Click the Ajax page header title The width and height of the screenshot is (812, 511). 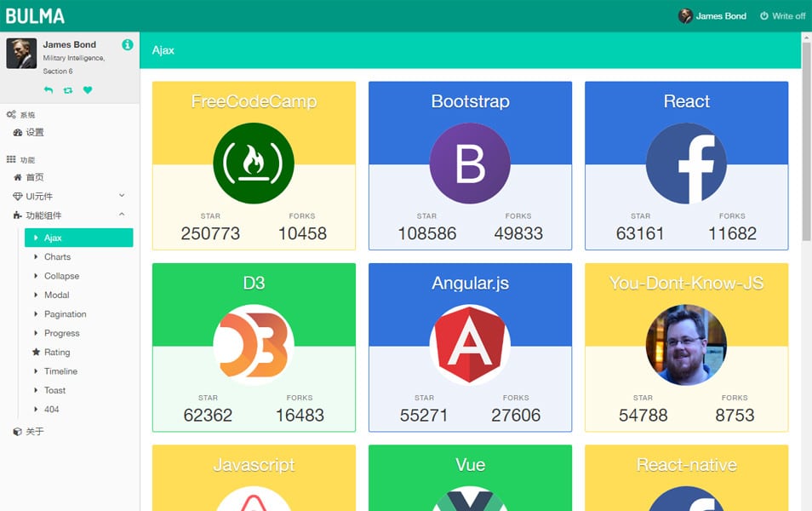(163, 50)
